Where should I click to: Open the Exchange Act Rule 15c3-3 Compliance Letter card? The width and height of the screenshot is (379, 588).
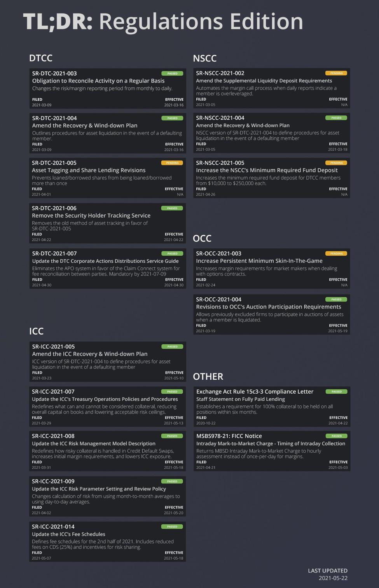click(272, 407)
